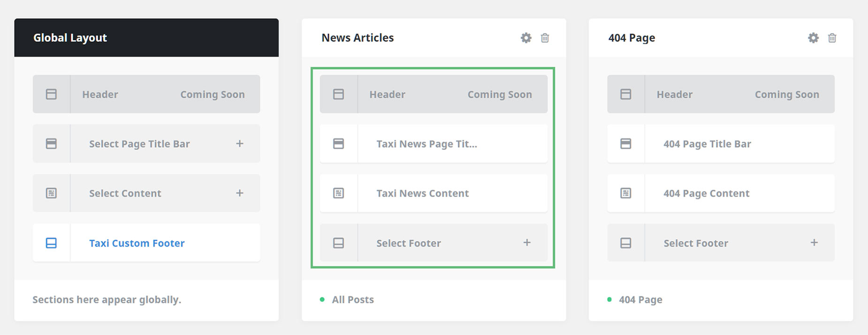The height and width of the screenshot is (335, 868).
Task: Delete the News Articles layout with trash icon
Action: pos(545,38)
